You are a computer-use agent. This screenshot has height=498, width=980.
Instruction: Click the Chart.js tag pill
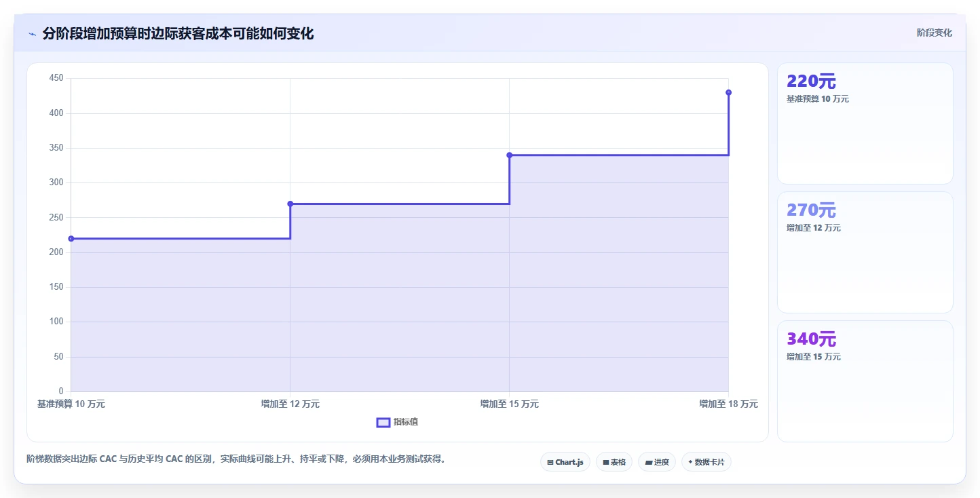tap(565, 462)
